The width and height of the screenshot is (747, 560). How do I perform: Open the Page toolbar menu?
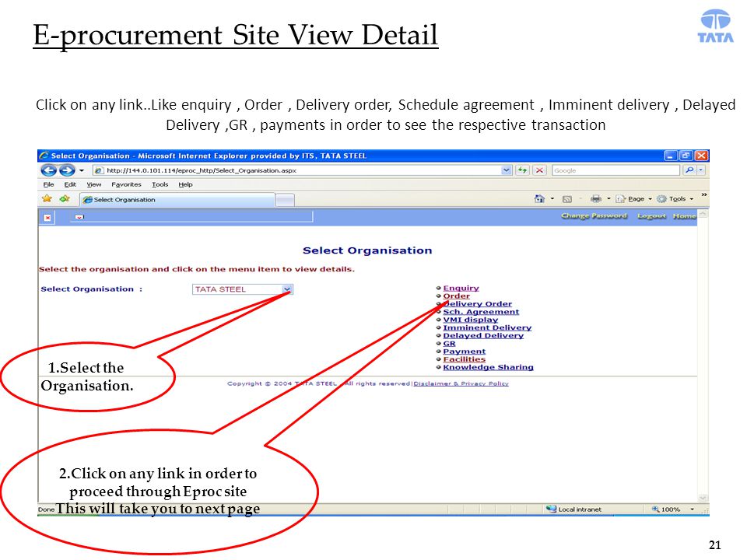pyautogui.click(x=633, y=199)
